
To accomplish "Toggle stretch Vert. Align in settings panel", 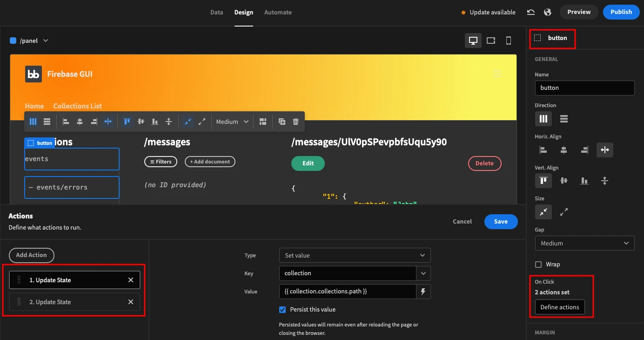I will click(x=605, y=180).
